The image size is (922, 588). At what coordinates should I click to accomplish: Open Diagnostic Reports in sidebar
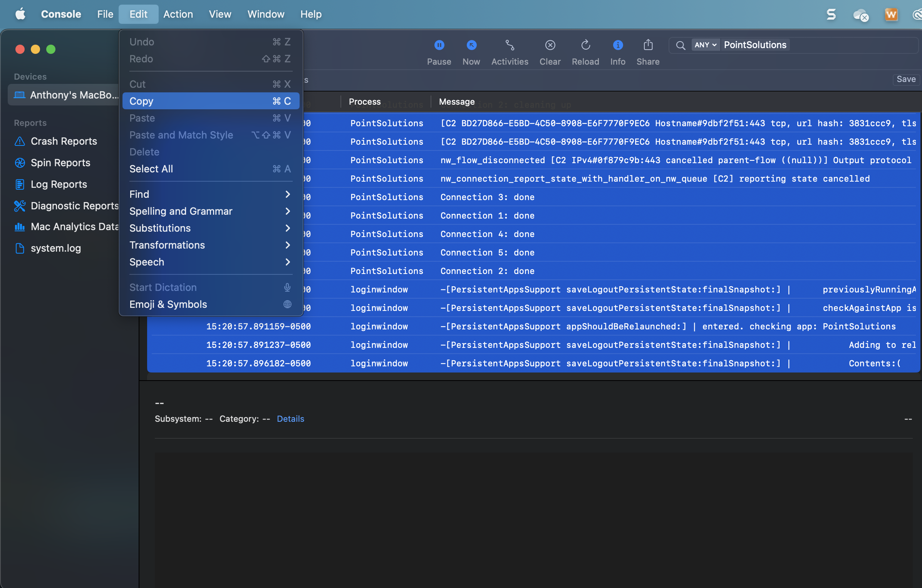coord(66,206)
